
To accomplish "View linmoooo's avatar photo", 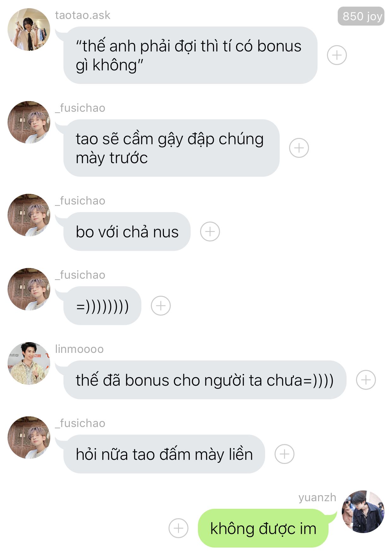I will coord(29,363).
